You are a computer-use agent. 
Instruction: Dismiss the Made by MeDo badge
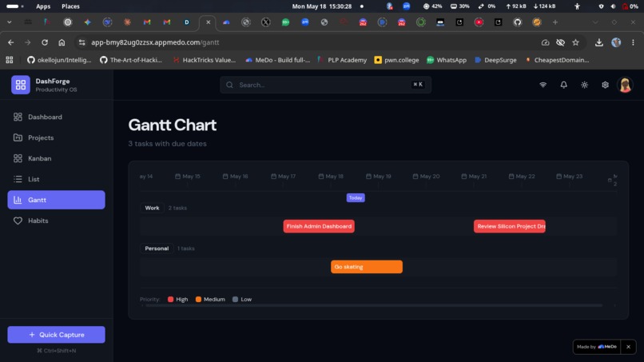coord(628,347)
